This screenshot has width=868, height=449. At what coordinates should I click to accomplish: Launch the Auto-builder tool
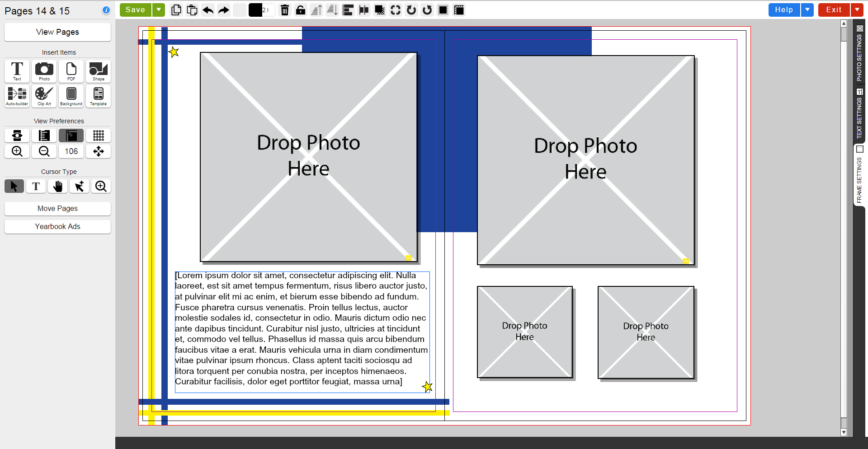click(17, 96)
